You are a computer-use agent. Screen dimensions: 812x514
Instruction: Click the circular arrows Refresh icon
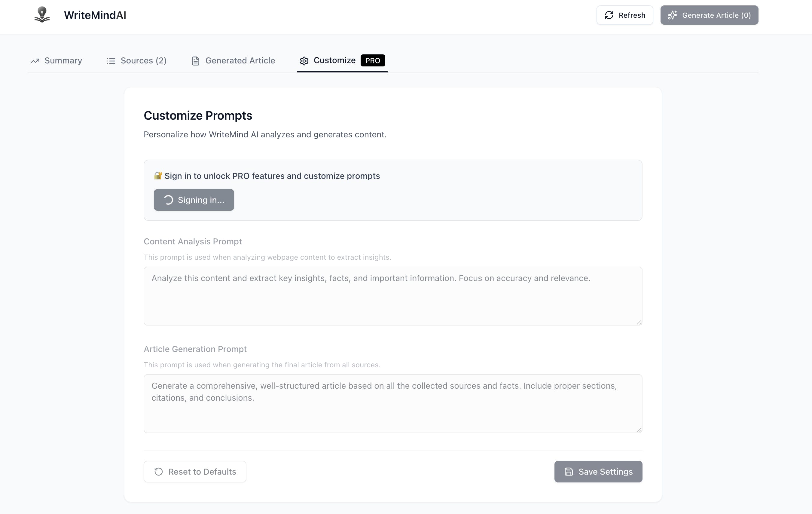[x=609, y=15]
